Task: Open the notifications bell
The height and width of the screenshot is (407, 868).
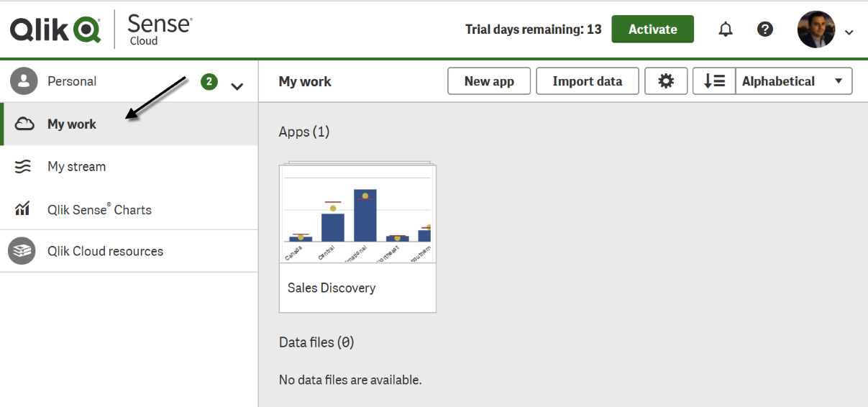Action: [x=726, y=29]
